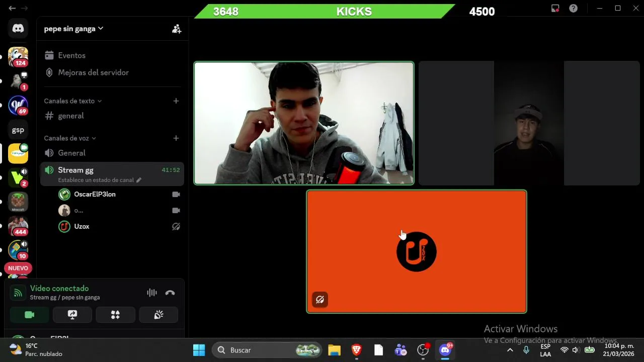Start an activity with the shapes button

coord(115,315)
